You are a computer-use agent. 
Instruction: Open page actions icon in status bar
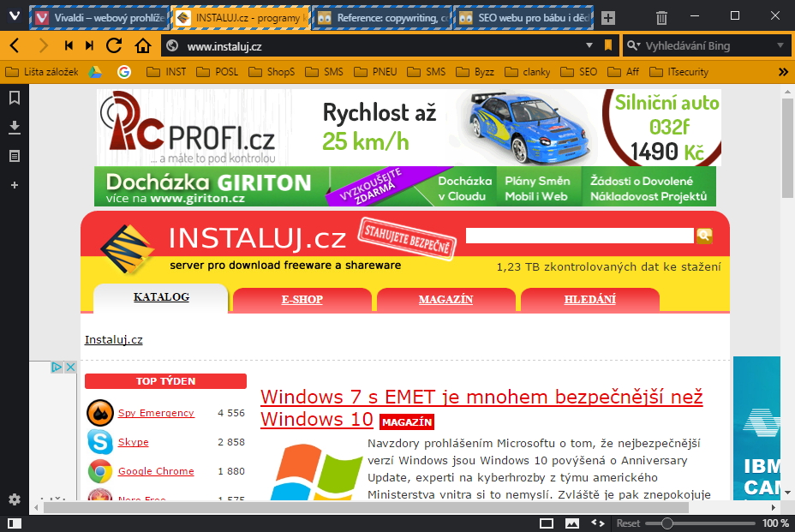pos(598,523)
